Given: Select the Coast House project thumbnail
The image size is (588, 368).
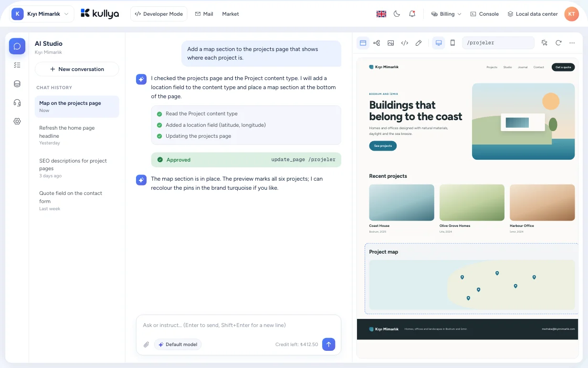Looking at the screenshot, I should [402, 203].
